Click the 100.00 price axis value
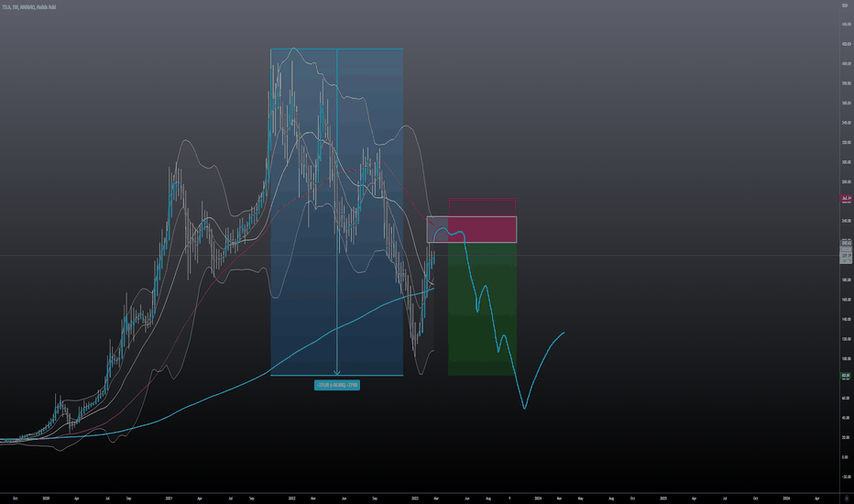Image resolution: width=854 pixels, height=504 pixels. [846, 358]
